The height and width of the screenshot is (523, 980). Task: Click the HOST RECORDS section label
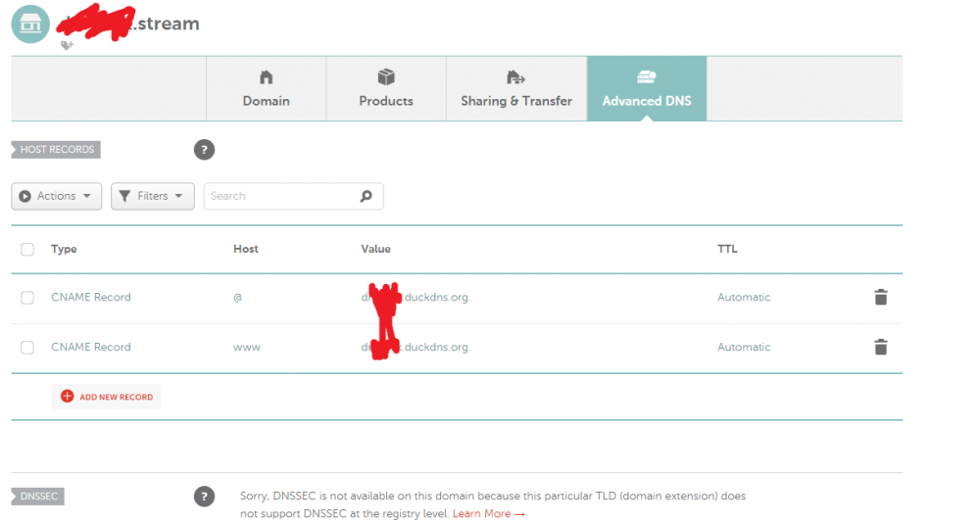point(56,150)
